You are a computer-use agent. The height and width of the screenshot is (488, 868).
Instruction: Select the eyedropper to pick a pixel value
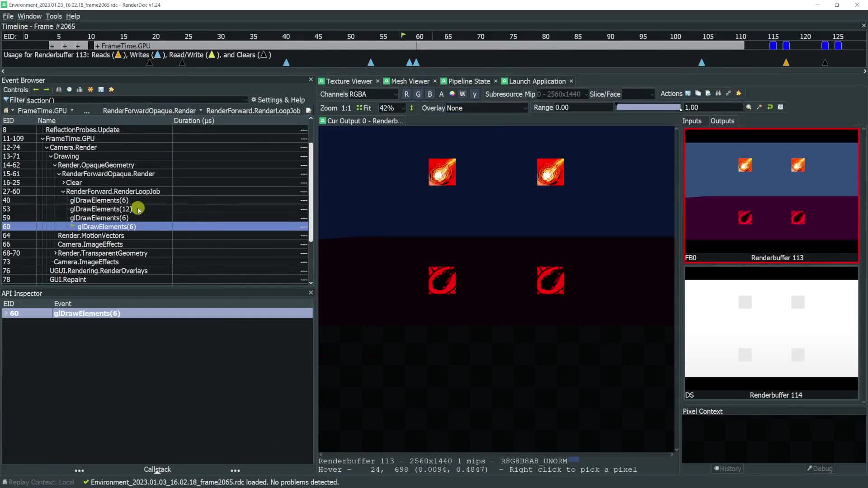759,107
